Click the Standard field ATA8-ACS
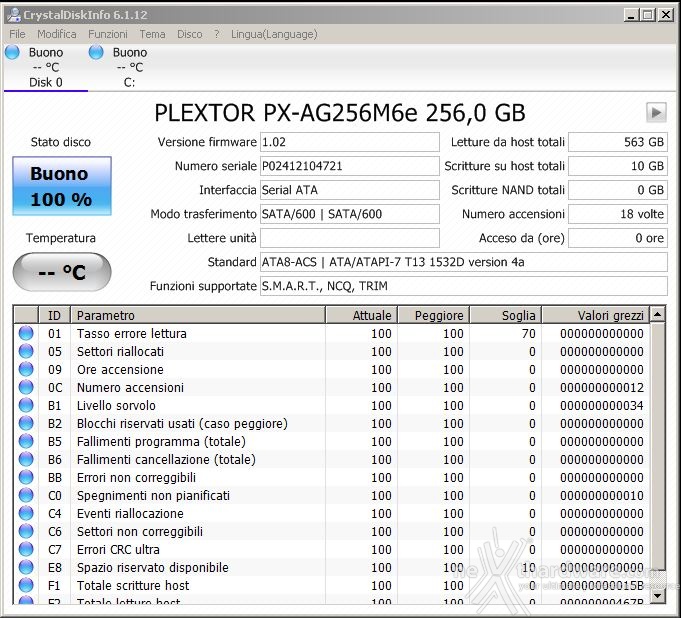 pos(463,262)
